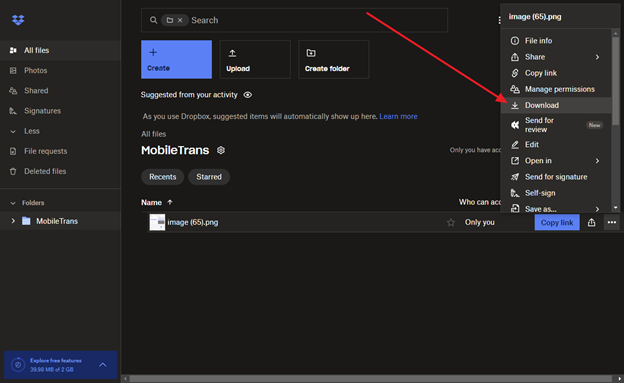The image size is (624, 383).
Task: Click share icon in file row
Action: (x=591, y=223)
